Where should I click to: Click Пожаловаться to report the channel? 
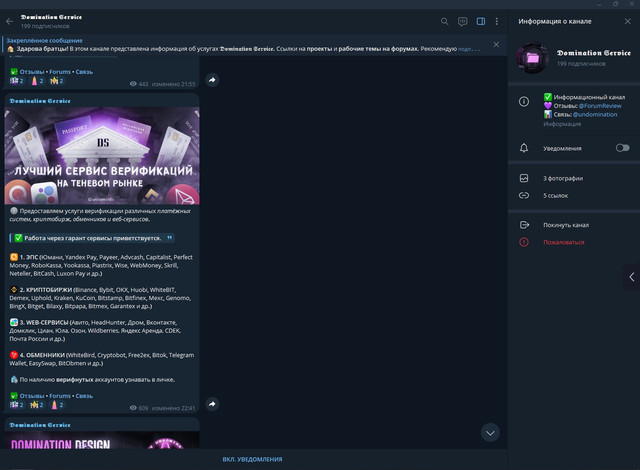click(563, 242)
